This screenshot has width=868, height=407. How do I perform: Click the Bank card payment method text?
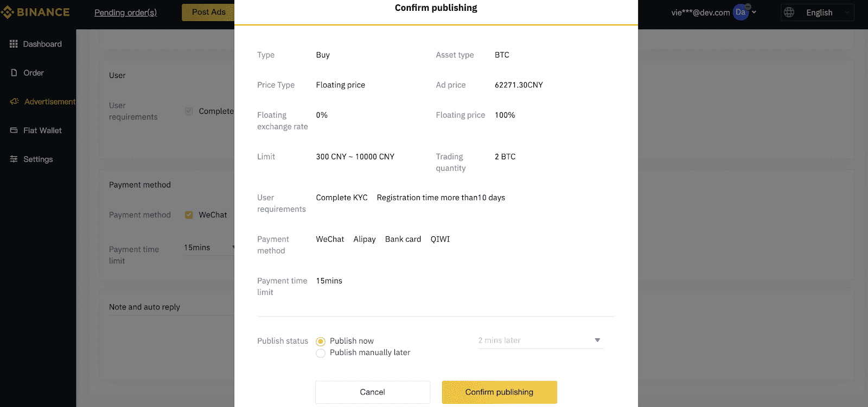(403, 240)
